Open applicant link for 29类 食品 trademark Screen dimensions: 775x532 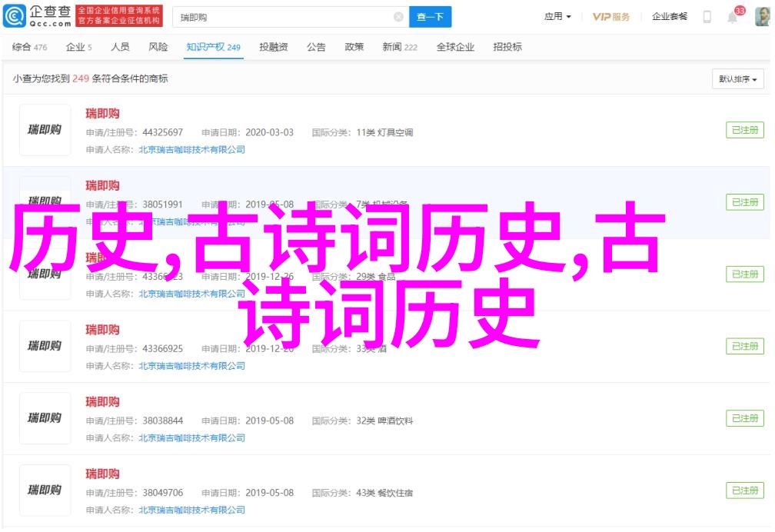click(191, 294)
